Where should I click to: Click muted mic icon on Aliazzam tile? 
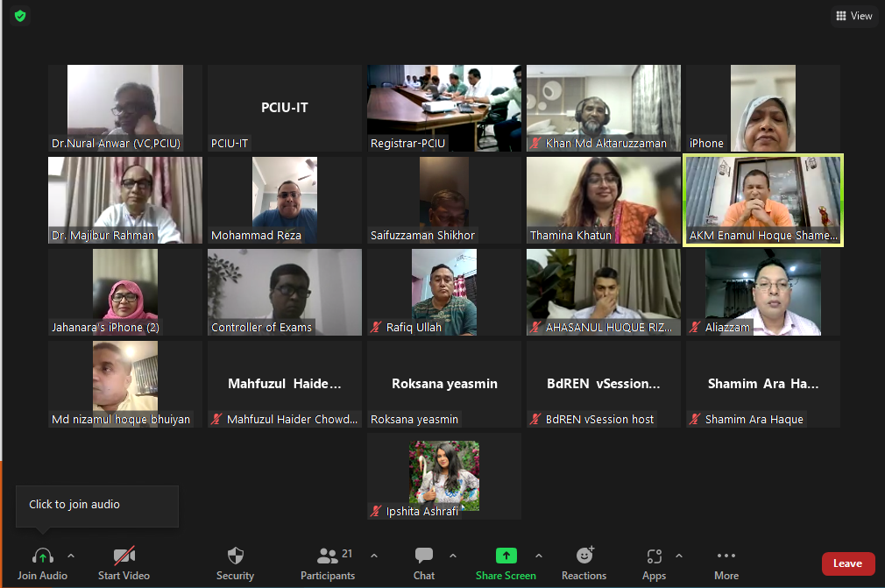[x=696, y=327]
